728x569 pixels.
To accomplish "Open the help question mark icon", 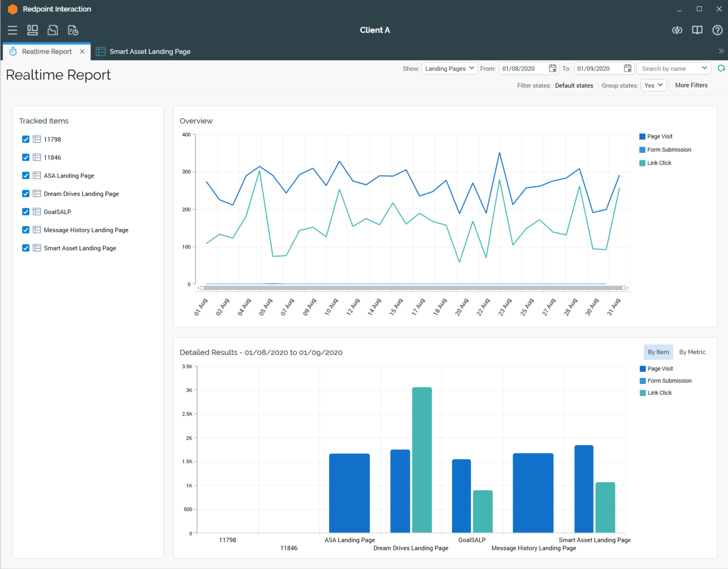I will click(717, 30).
